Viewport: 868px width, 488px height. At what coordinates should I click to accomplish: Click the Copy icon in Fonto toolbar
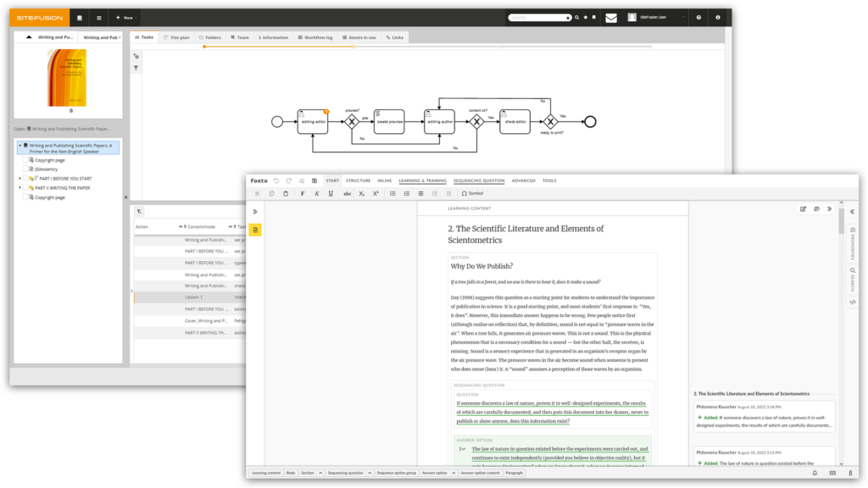pos(271,194)
